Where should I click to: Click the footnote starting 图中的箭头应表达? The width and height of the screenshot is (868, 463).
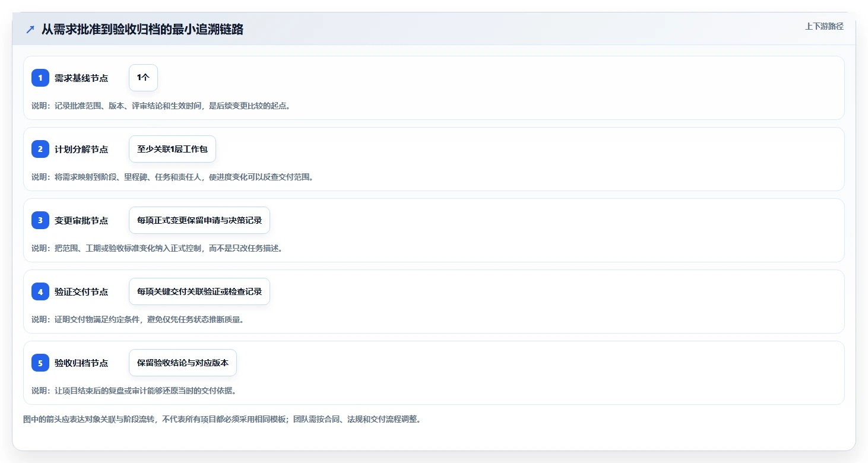pos(222,419)
